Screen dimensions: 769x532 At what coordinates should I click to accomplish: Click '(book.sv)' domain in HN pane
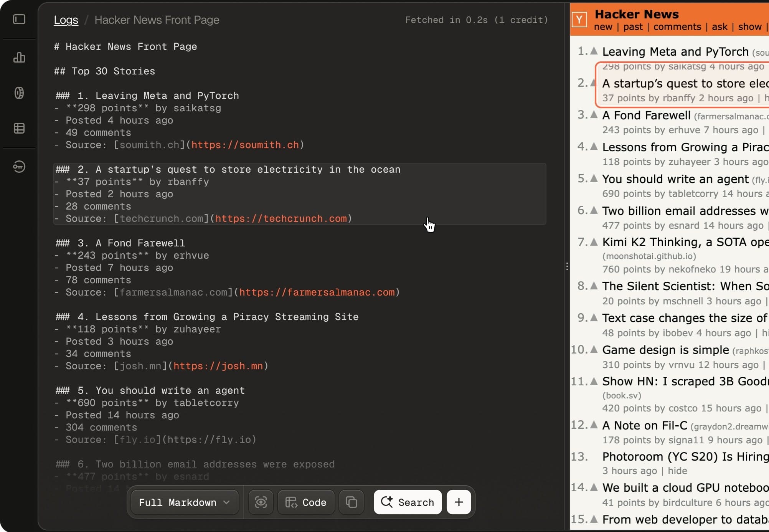[x=622, y=395]
